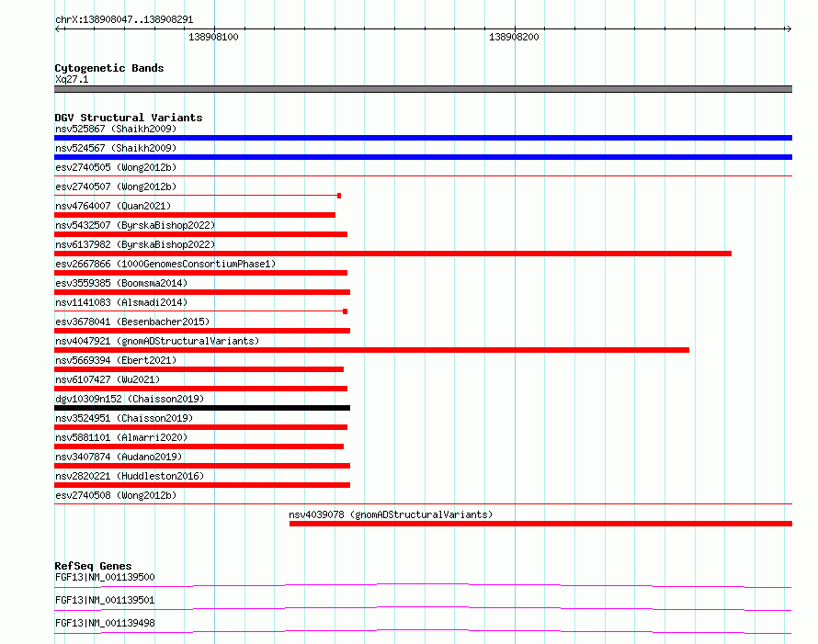Screen dimensions: 818x644
Task: Open variant nsv4047921 (gnomADStructuralVariants)
Action: [x=157, y=341]
